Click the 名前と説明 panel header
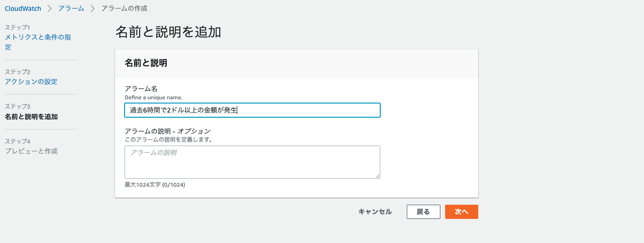644x243 pixels. [x=145, y=63]
